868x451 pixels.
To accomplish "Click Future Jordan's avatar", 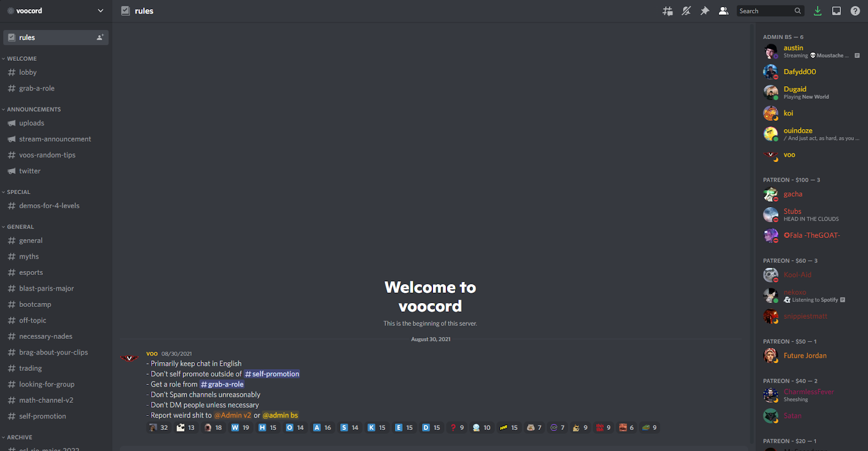I will click(x=770, y=356).
